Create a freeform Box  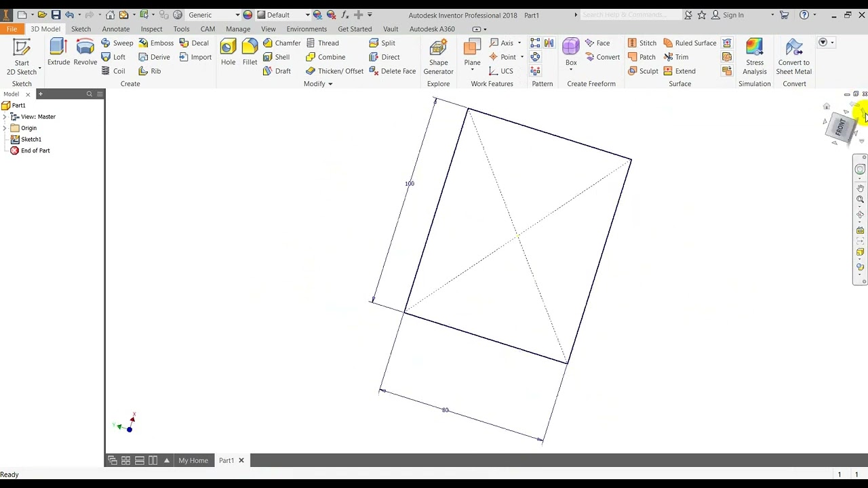pyautogui.click(x=571, y=52)
